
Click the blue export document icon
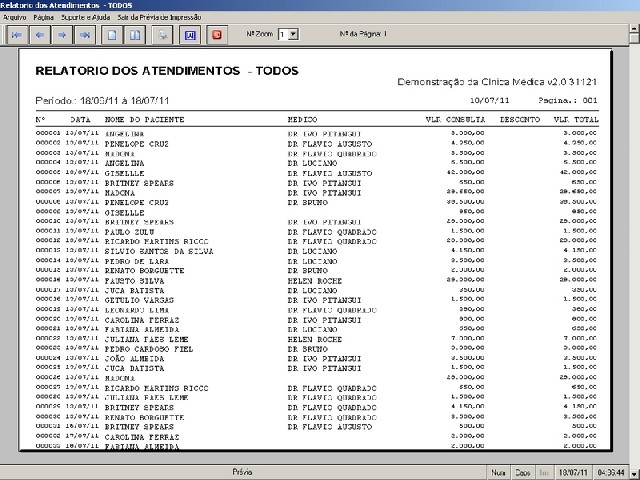pos(190,35)
